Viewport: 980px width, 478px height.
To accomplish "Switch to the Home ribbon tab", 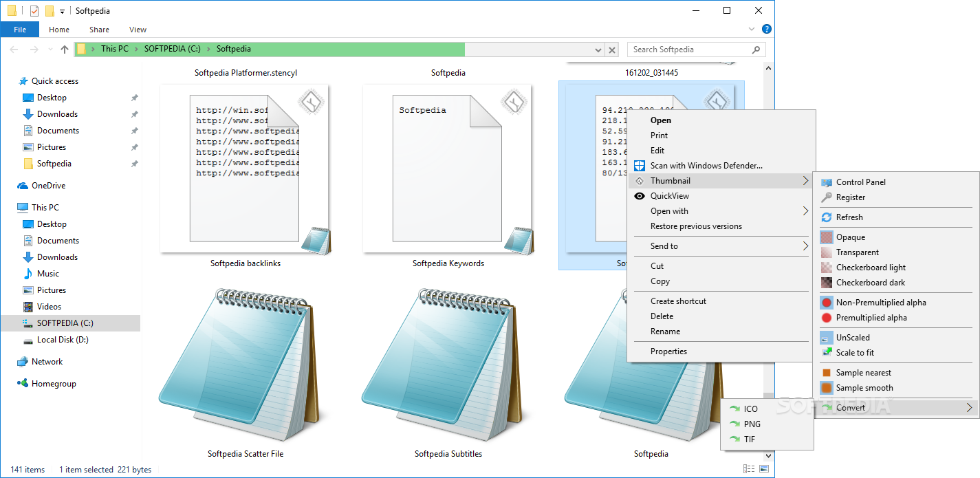I will coord(59,30).
